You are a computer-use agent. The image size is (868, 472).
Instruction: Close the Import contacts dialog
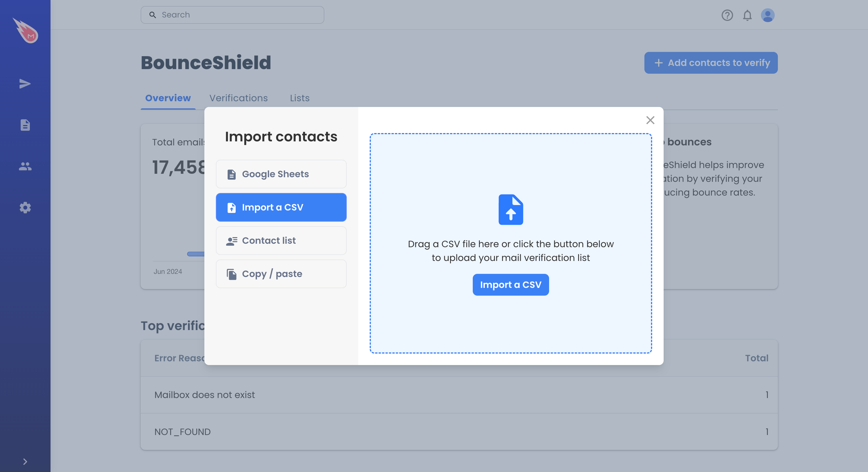[x=650, y=120]
